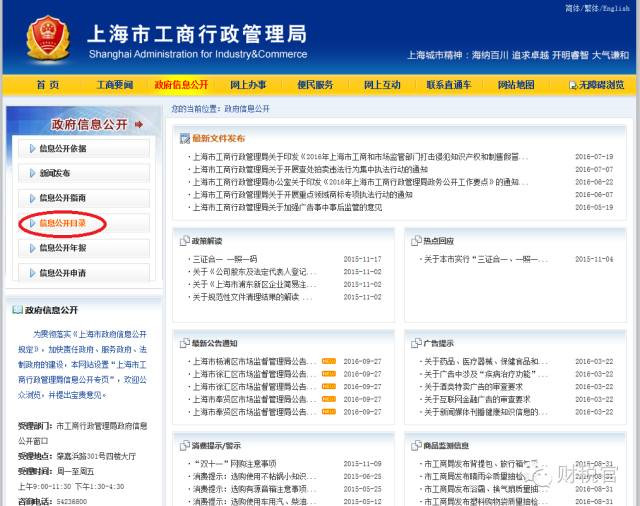Screen dimensions: 640x506
Task: Click the 无障碍浏览 accessibility icon
Action: [x=573, y=85]
